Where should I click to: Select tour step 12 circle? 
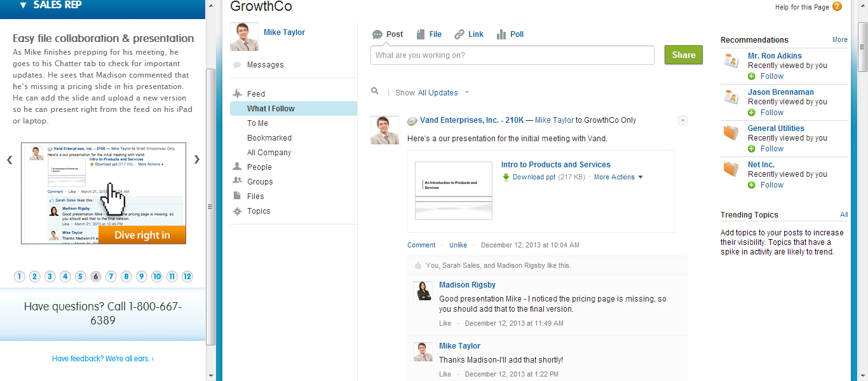tap(187, 277)
